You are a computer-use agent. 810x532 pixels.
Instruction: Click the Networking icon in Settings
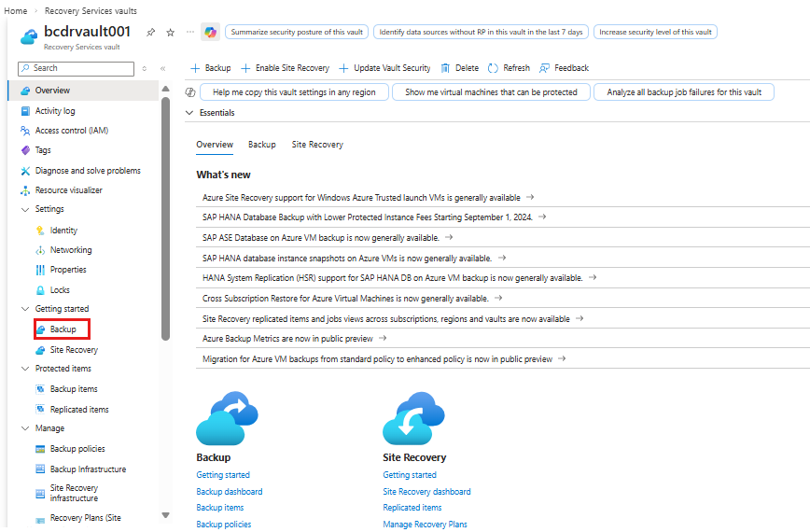pyautogui.click(x=40, y=250)
